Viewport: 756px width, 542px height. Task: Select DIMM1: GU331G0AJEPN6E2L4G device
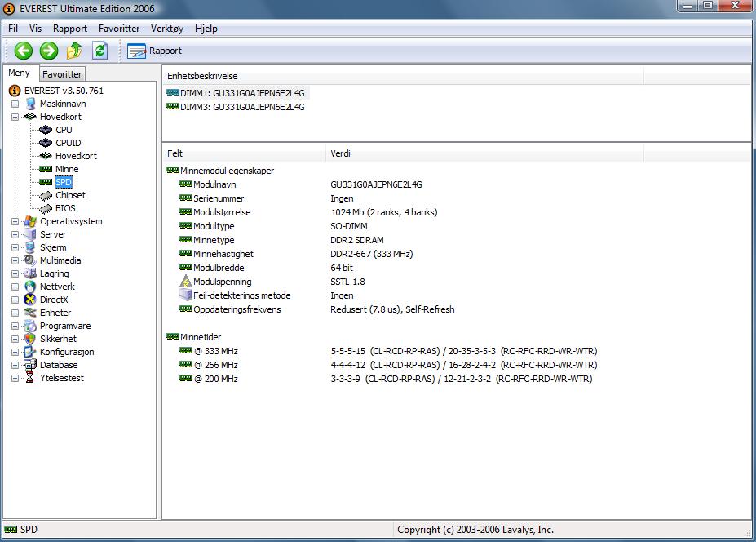236,93
